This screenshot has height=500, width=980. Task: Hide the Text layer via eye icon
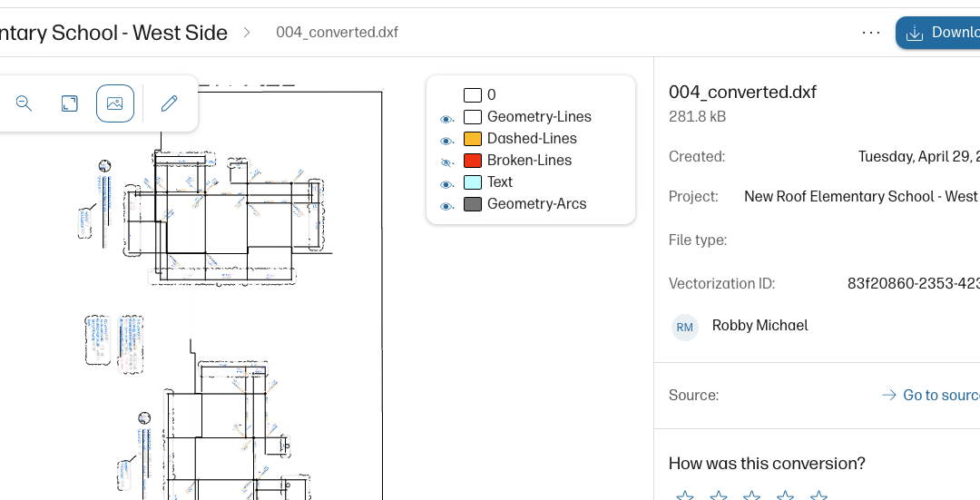tap(446, 184)
